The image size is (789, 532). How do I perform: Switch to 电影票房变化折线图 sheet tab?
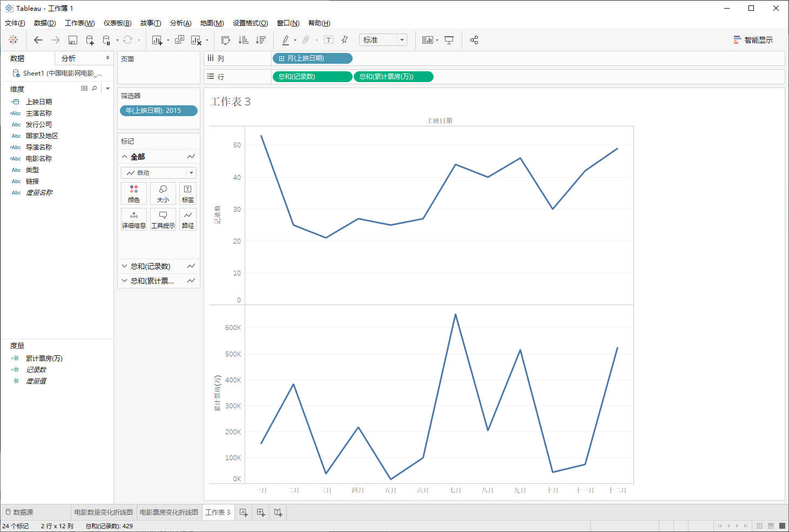click(x=169, y=513)
